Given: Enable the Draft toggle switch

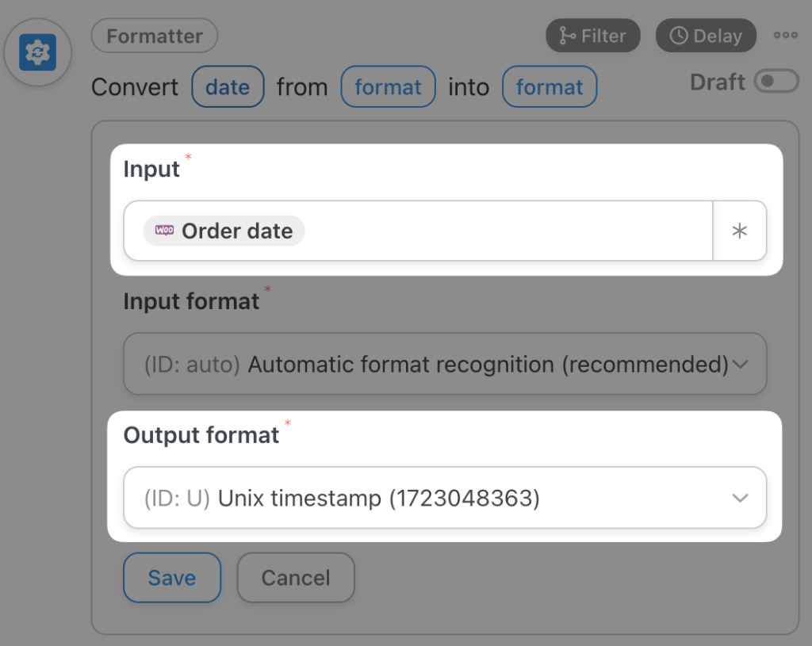Looking at the screenshot, I should (x=776, y=81).
